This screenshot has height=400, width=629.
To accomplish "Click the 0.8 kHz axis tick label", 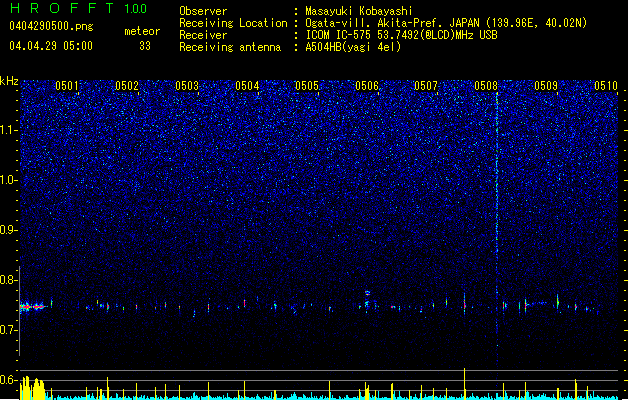I will 9,280.
